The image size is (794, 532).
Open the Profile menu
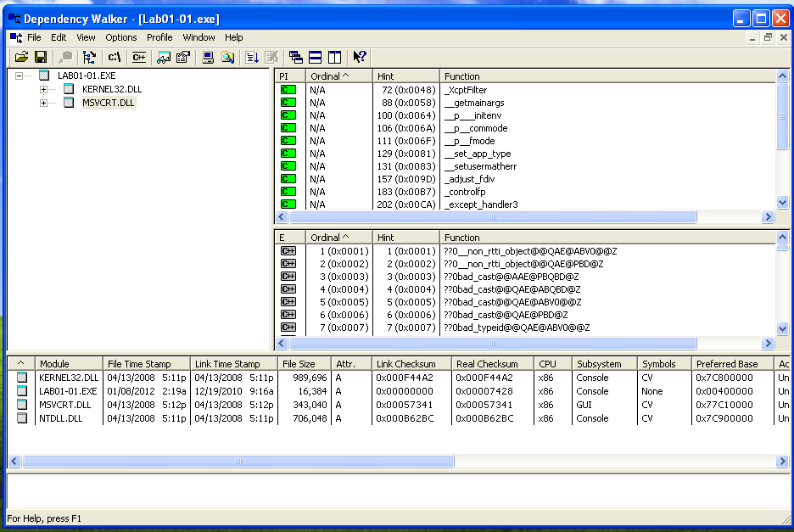point(159,37)
